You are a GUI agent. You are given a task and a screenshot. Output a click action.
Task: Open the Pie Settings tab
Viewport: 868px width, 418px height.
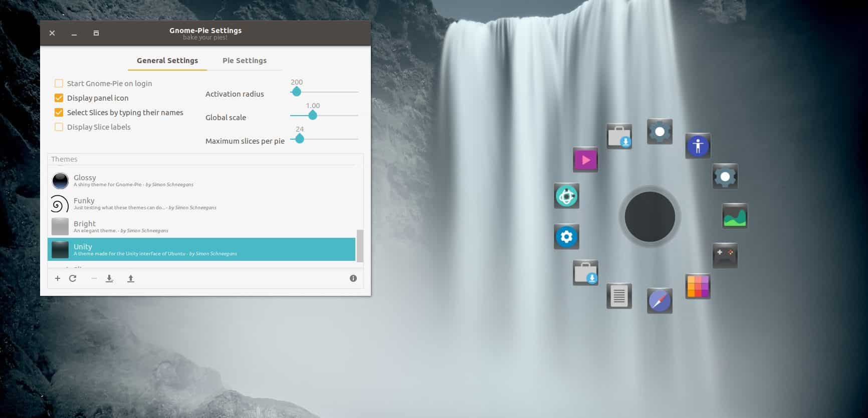pyautogui.click(x=245, y=61)
